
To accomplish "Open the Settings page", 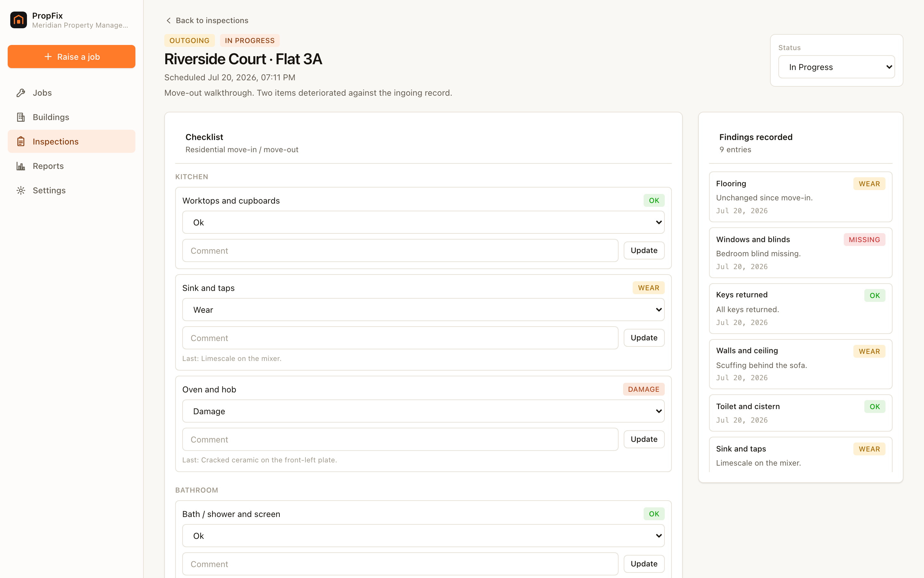I will tap(72, 190).
